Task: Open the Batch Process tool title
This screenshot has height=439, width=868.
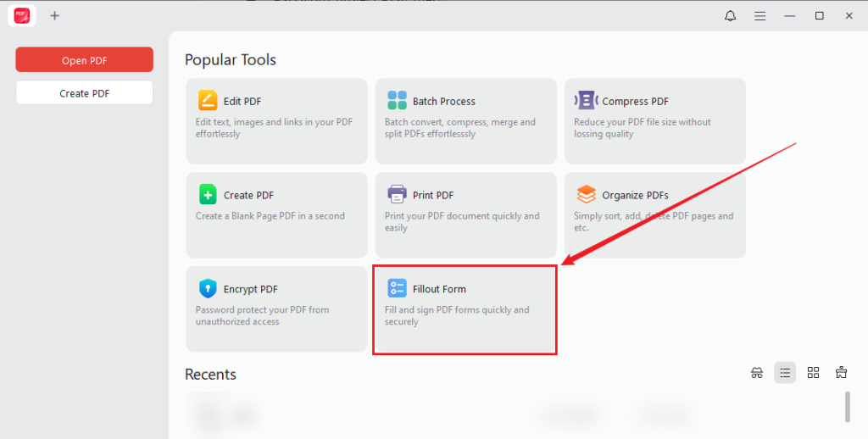Action: tap(444, 102)
